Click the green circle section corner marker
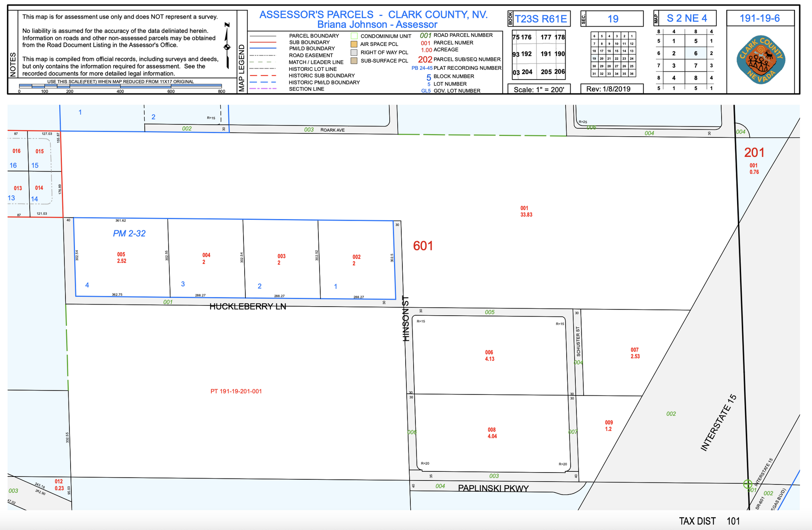Image resolution: width=812 pixels, height=530 pixels. tap(747, 484)
